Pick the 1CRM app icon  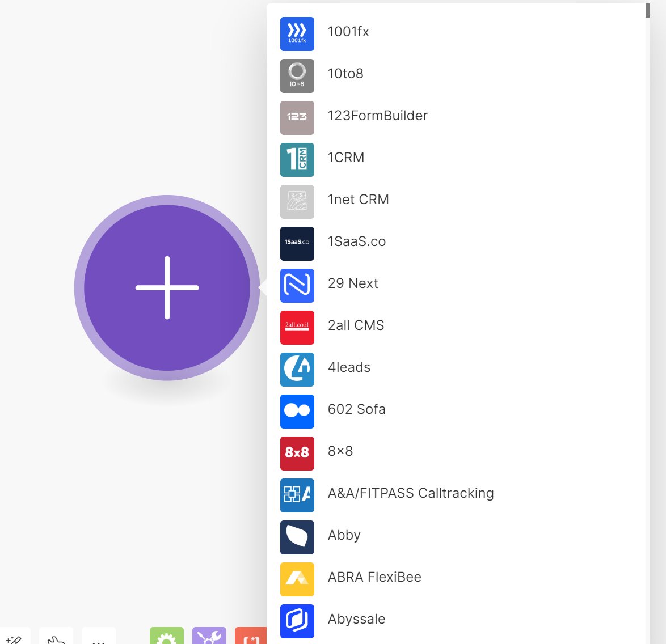tap(297, 160)
